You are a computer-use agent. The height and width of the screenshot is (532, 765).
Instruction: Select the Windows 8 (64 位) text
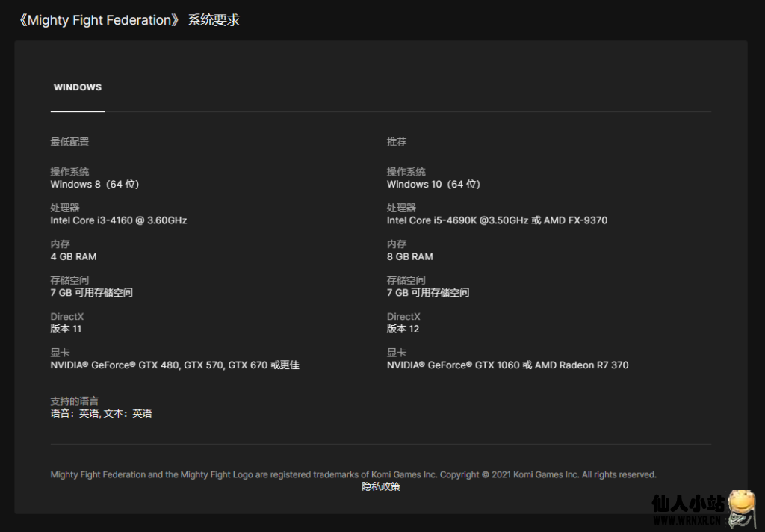[95, 184]
